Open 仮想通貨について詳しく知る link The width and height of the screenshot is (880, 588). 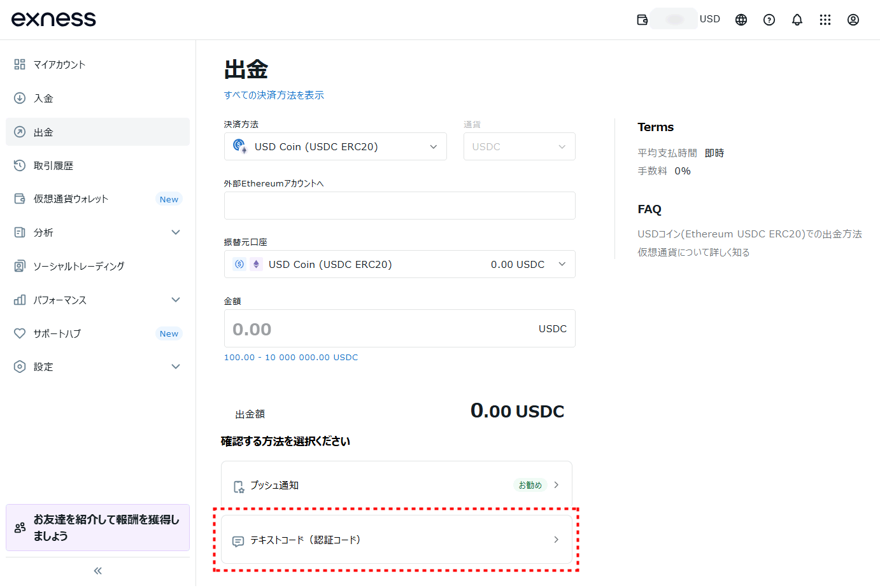tap(693, 252)
